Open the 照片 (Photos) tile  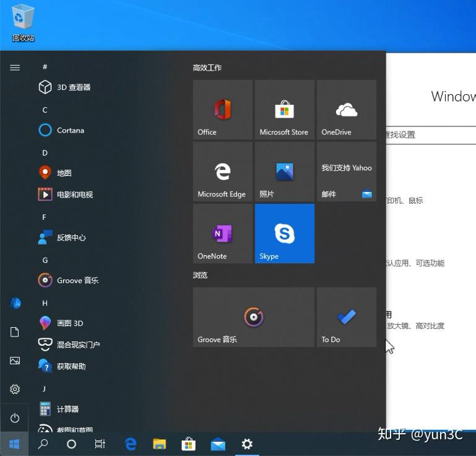tap(285, 172)
